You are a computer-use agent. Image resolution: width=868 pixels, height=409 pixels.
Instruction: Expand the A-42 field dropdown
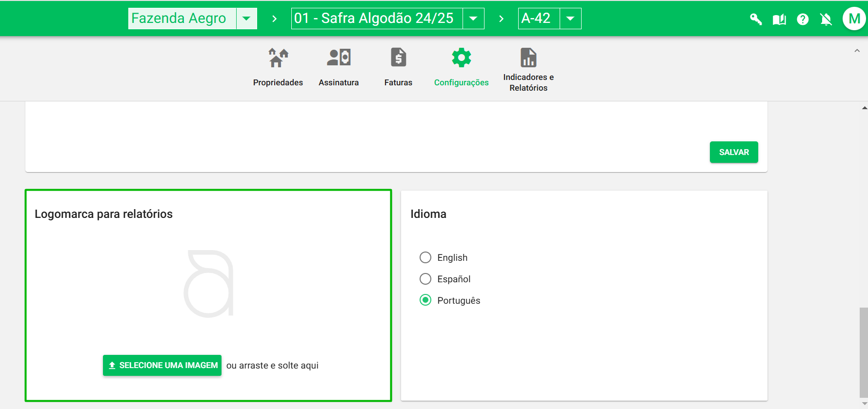[x=570, y=19]
